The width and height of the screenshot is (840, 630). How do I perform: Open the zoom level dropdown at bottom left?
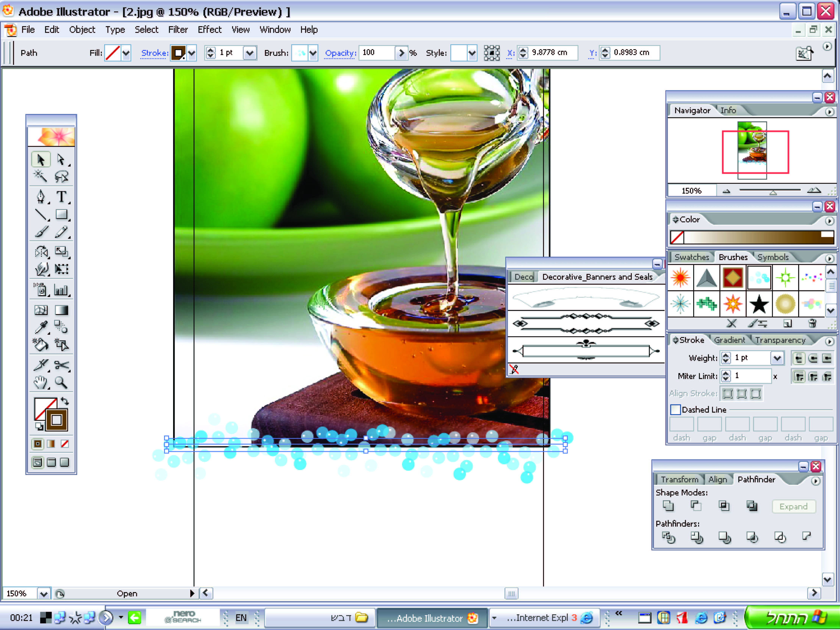44,593
